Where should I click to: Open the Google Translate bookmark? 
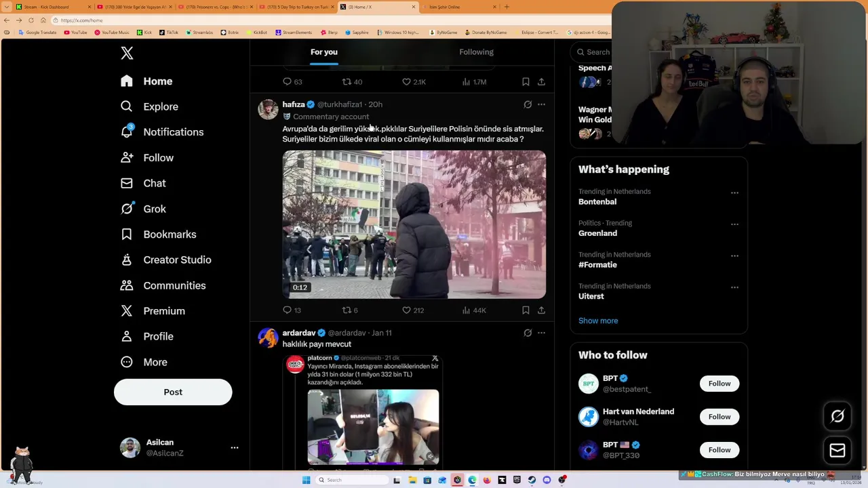[38, 33]
